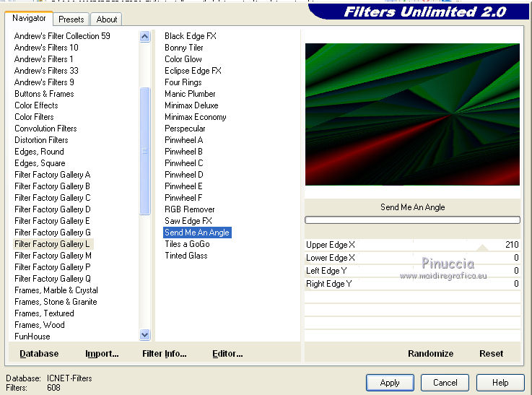Select Buttons & Frames category
The height and width of the screenshot is (395, 532).
tap(44, 94)
